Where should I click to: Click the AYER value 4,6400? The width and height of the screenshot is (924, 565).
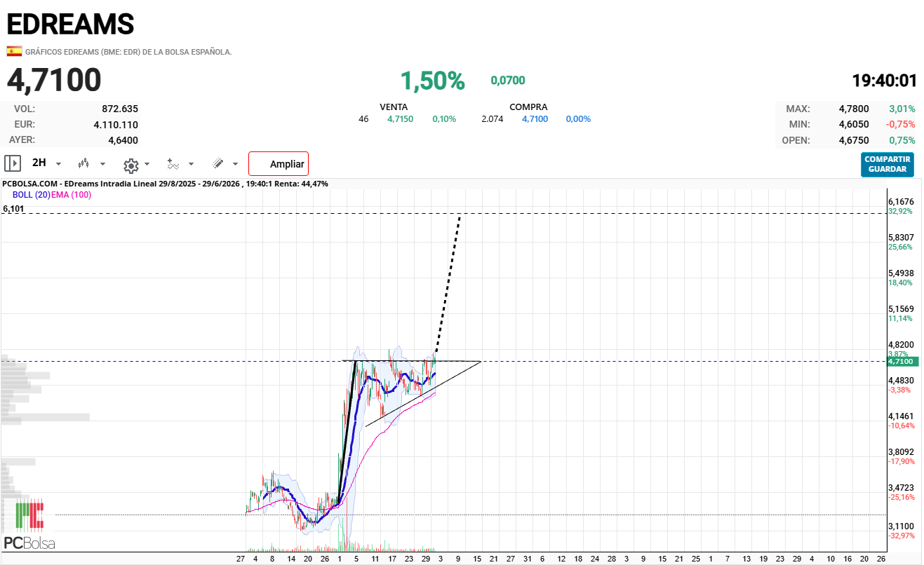[123, 140]
